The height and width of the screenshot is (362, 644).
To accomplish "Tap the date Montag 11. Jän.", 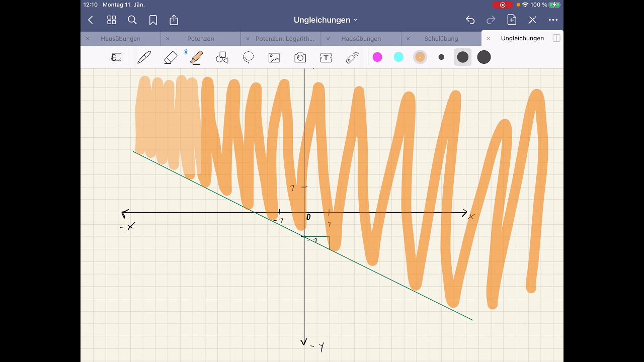I will coord(124,5).
